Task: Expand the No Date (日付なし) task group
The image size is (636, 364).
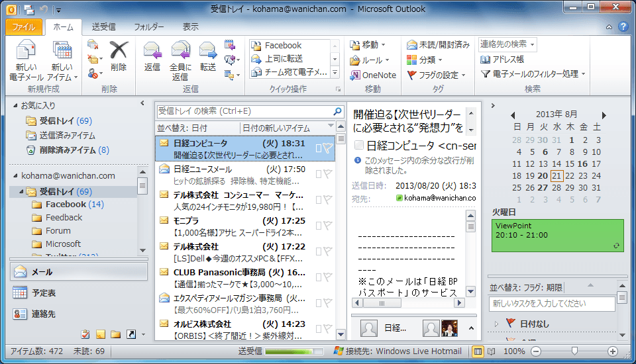Action: (496, 324)
